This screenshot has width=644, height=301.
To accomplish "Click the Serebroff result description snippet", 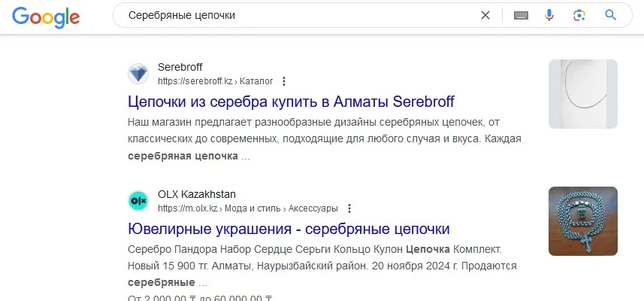I will [x=325, y=139].
